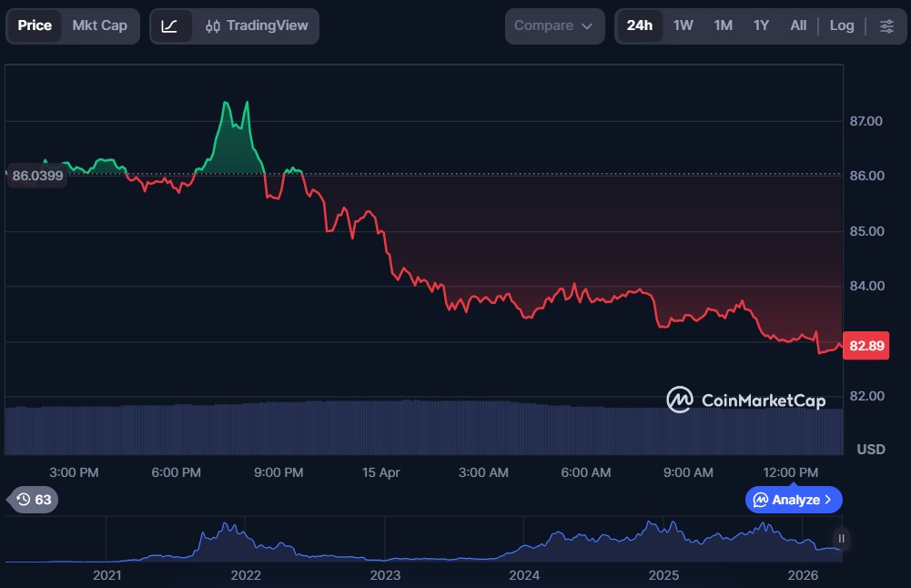Screen dimensions: 911x588
Task: Open the Compare dropdown
Action: click(554, 25)
